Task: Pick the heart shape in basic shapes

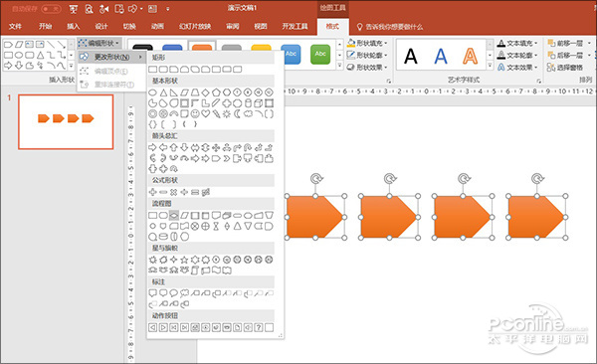Action: (206, 113)
